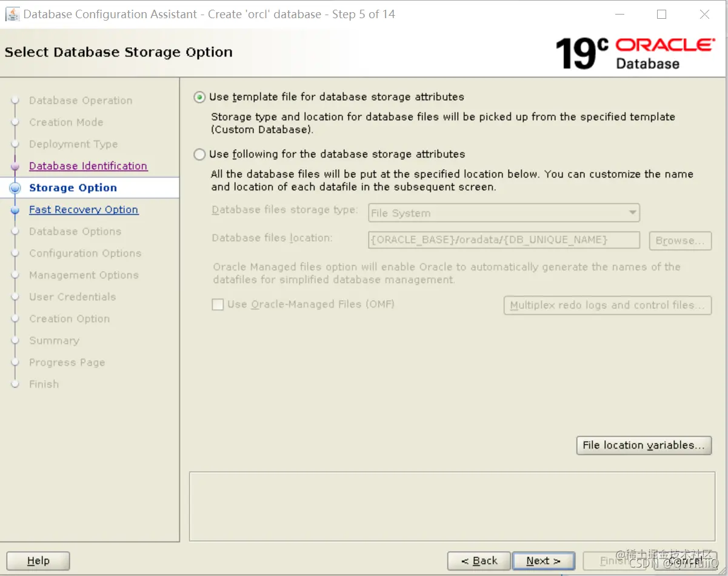Click the Storage Option step bullet icon
728x576 pixels.
[16, 188]
